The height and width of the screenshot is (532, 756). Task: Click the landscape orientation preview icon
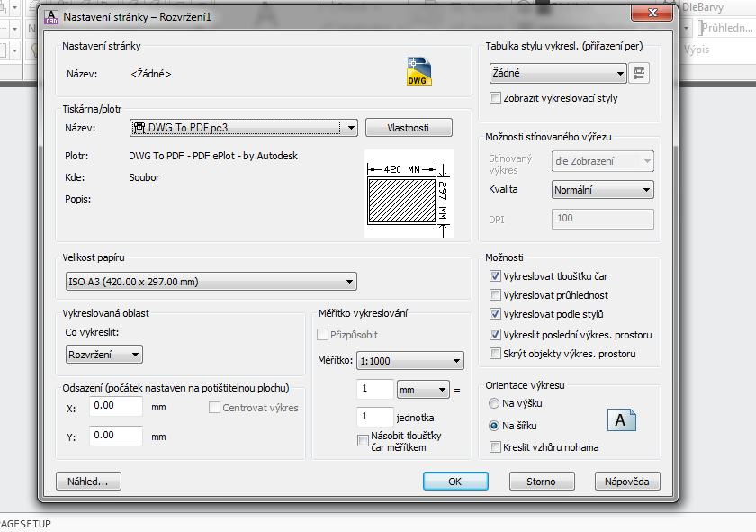(621, 420)
